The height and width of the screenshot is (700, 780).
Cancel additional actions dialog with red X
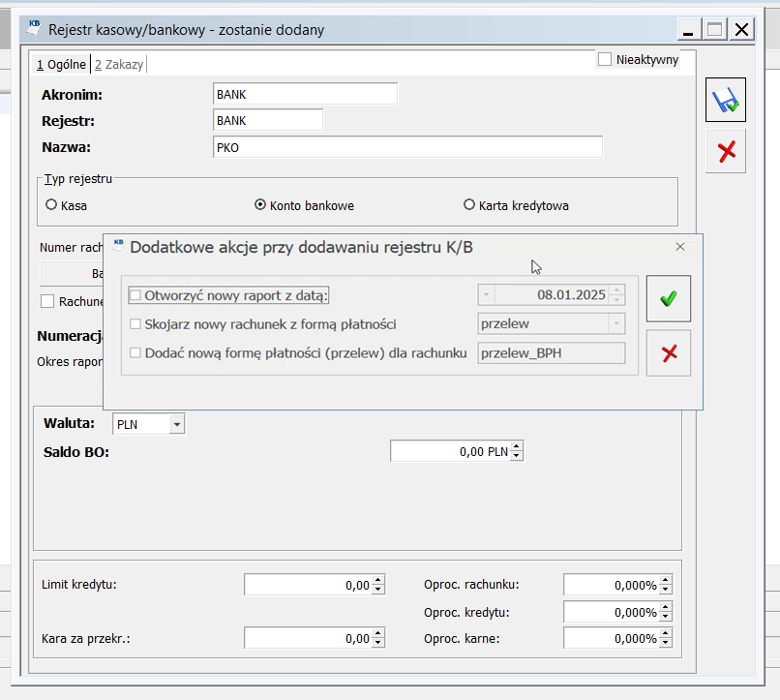(668, 352)
